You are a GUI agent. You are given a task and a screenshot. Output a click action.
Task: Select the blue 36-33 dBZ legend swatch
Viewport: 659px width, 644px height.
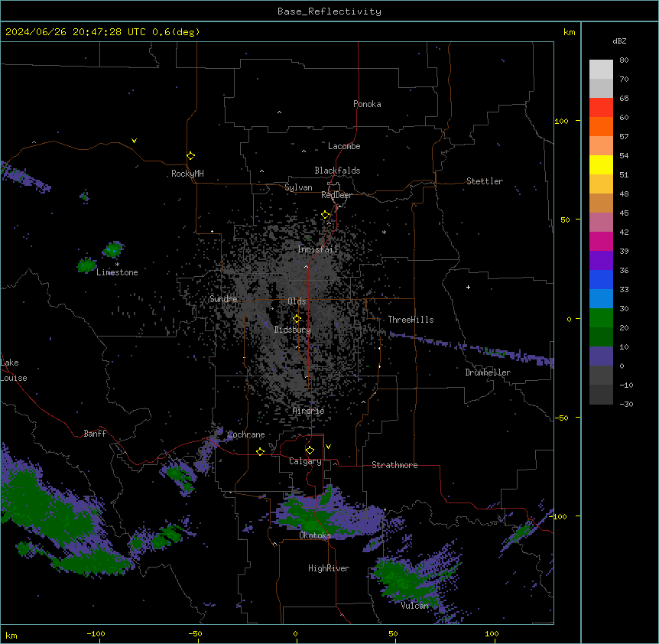601,279
